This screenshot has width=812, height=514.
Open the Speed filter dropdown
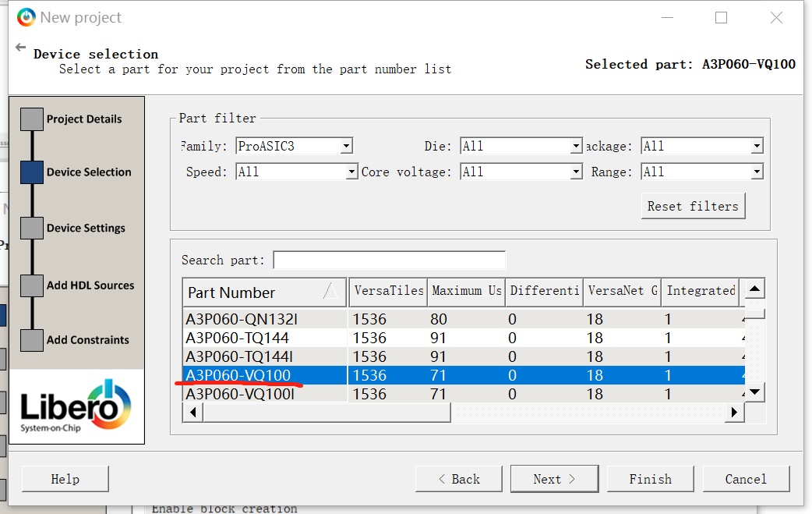point(296,172)
